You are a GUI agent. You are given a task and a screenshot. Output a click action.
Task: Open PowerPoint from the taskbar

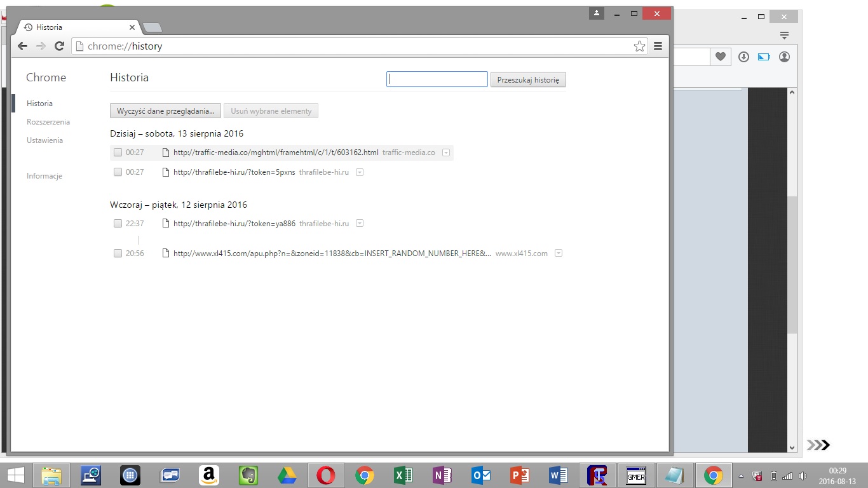[x=520, y=475]
